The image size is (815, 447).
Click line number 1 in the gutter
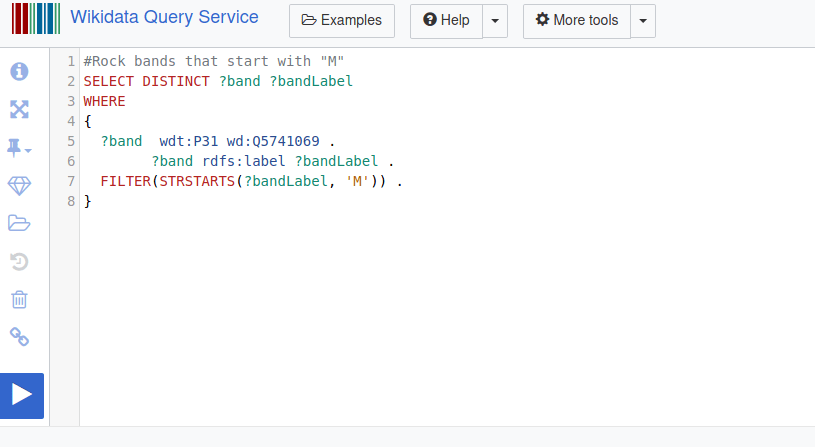coord(71,61)
